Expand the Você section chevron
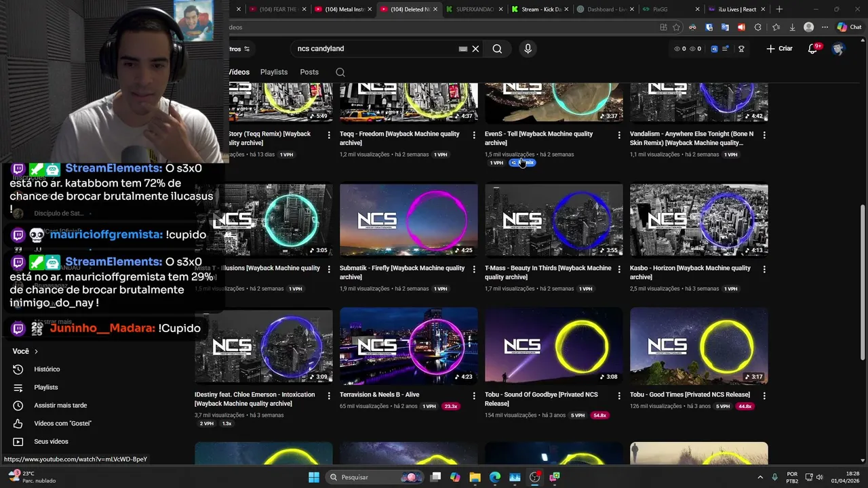 [36, 351]
